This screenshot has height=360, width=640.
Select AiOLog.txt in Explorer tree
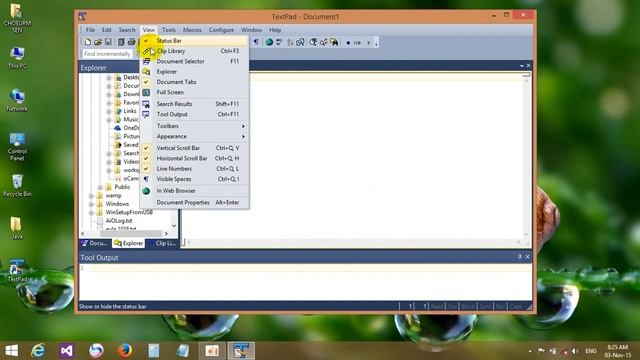pos(119,221)
